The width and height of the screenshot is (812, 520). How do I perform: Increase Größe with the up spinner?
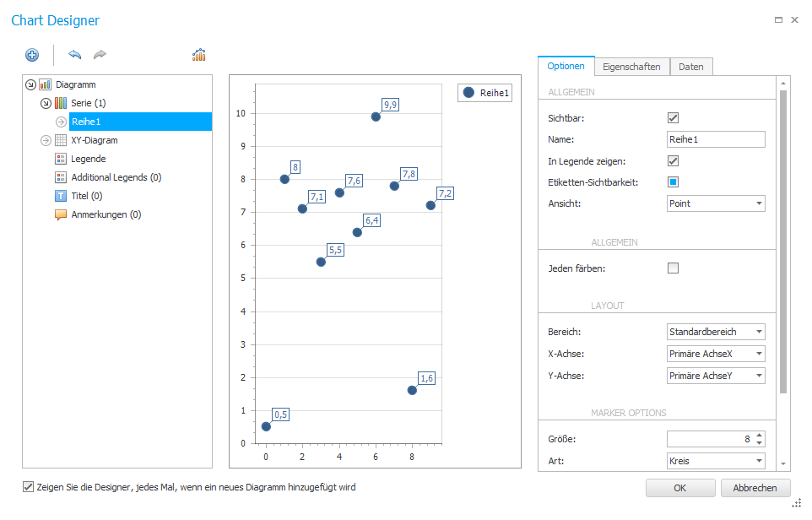click(x=759, y=435)
